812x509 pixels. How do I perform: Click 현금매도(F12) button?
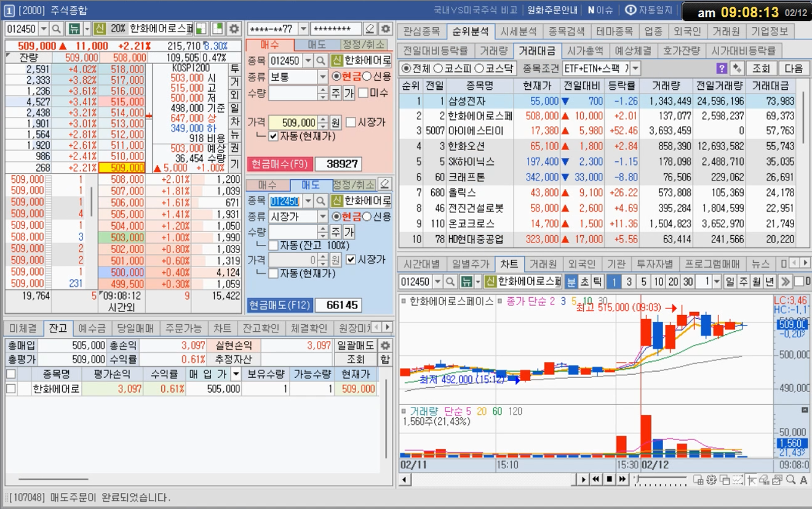(281, 305)
